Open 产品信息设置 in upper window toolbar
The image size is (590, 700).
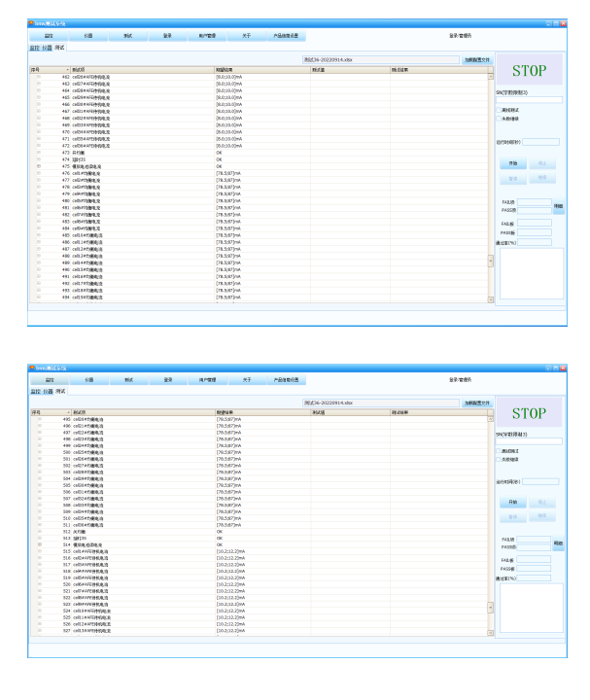286,36
